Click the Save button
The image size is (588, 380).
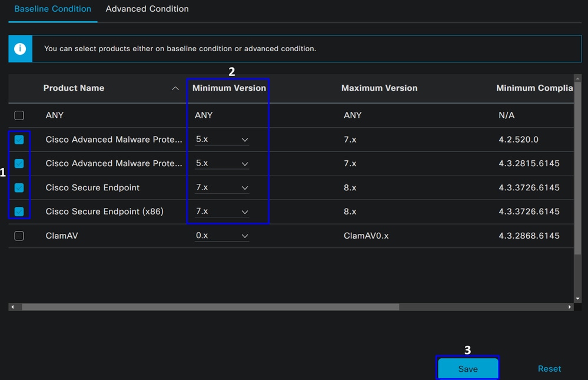468,369
